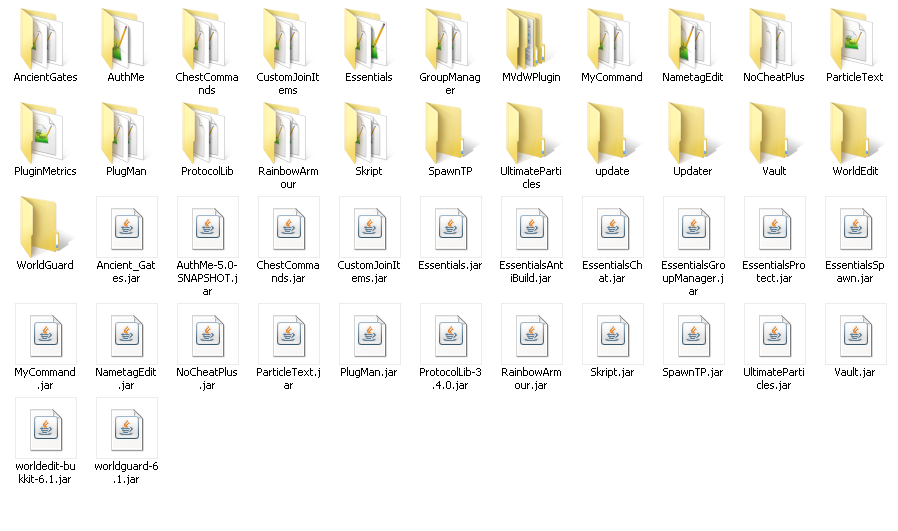Open the WorldEdit folder
This screenshot has height=531, width=898.
click(x=855, y=132)
